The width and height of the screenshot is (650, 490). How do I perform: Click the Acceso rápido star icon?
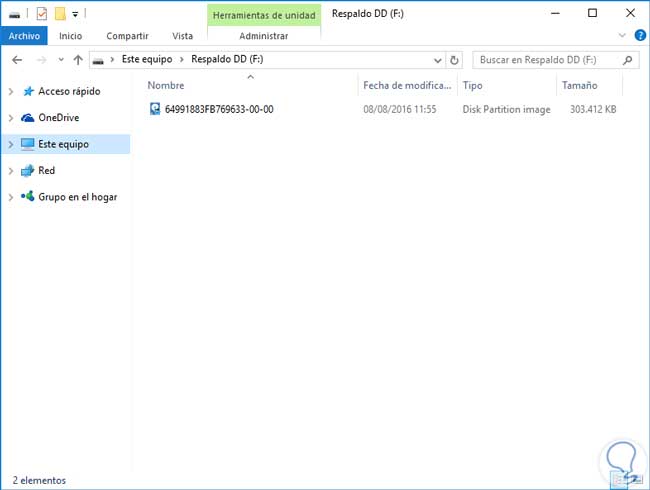click(x=28, y=91)
